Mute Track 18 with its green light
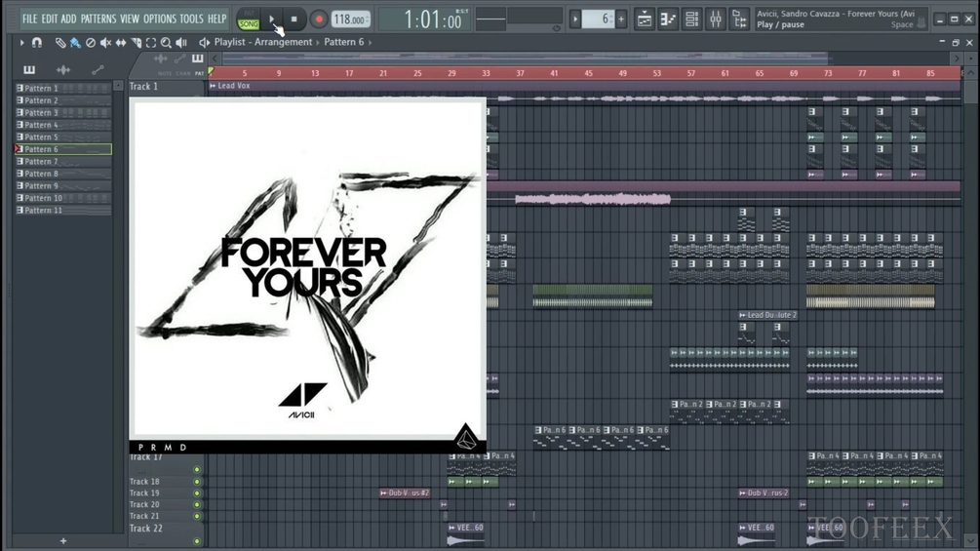Screen dimensions: 980x551 (x=197, y=482)
